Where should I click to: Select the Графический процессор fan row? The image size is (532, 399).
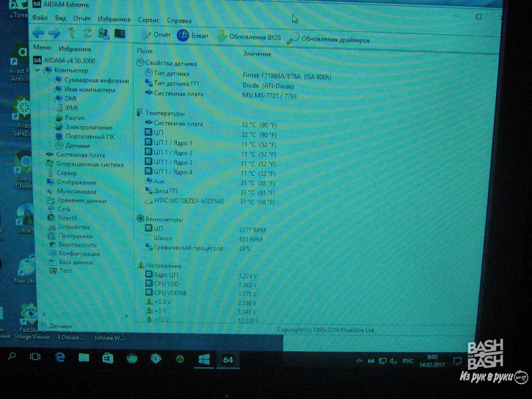[x=197, y=248]
